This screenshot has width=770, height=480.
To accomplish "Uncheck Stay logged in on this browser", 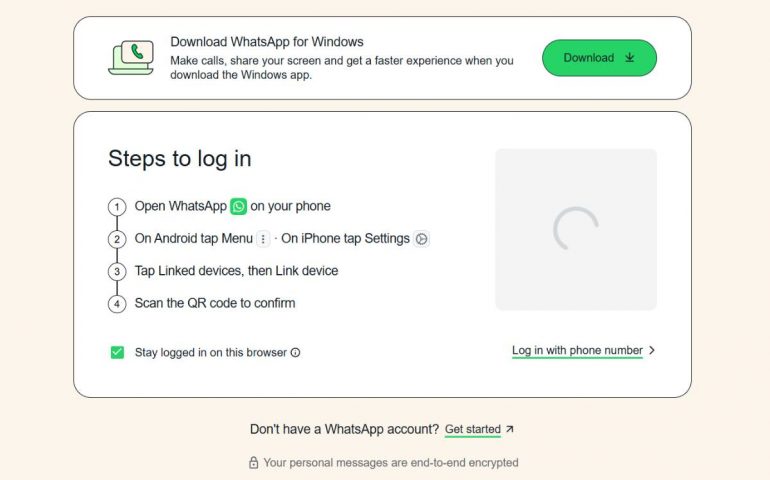I will coord(117,352).
